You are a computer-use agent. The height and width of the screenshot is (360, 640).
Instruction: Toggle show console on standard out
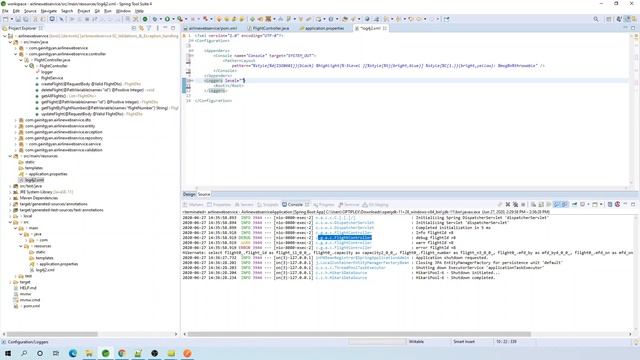(557, 204)
